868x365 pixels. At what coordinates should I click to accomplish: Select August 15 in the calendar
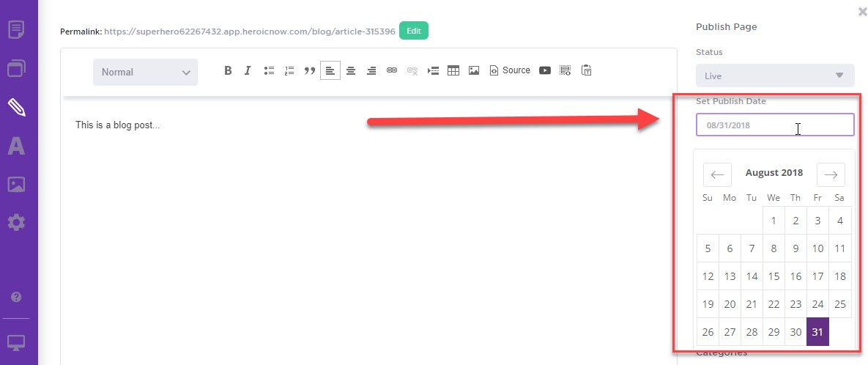(774, 276)
